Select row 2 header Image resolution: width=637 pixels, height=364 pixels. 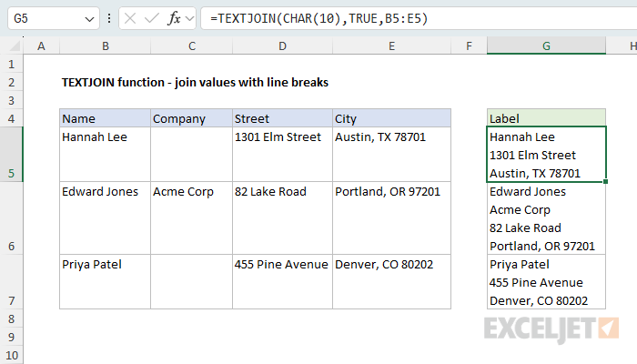click(11, 82)
